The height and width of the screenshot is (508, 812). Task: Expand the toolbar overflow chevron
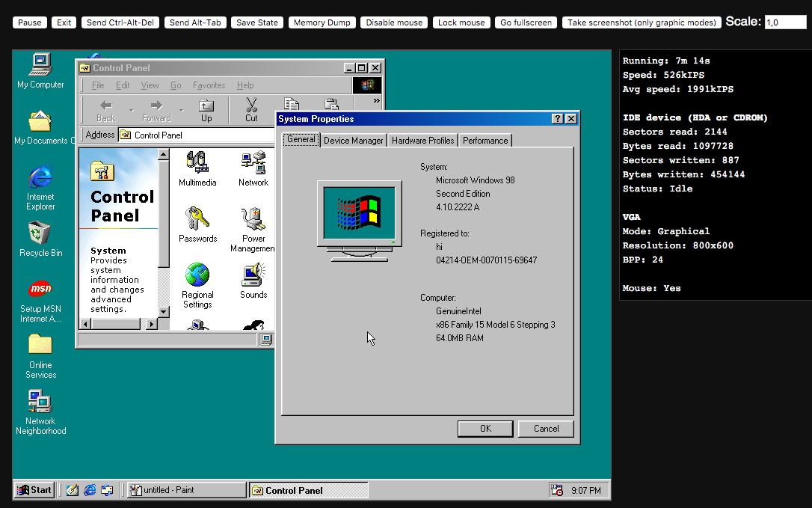[375, 100]
